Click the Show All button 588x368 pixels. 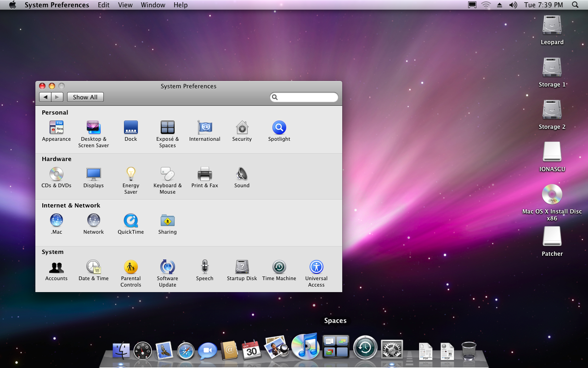click(x=85, y=97)
